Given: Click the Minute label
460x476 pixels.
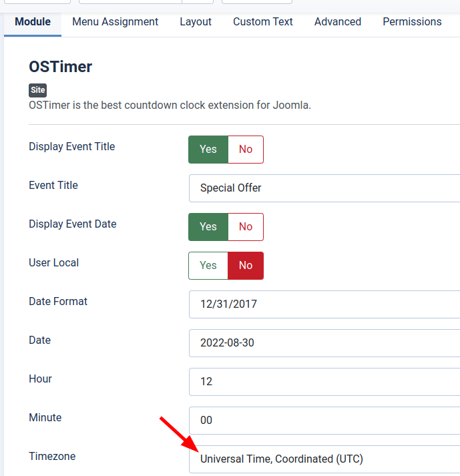Looking at the screenshot, I should 45,418.
